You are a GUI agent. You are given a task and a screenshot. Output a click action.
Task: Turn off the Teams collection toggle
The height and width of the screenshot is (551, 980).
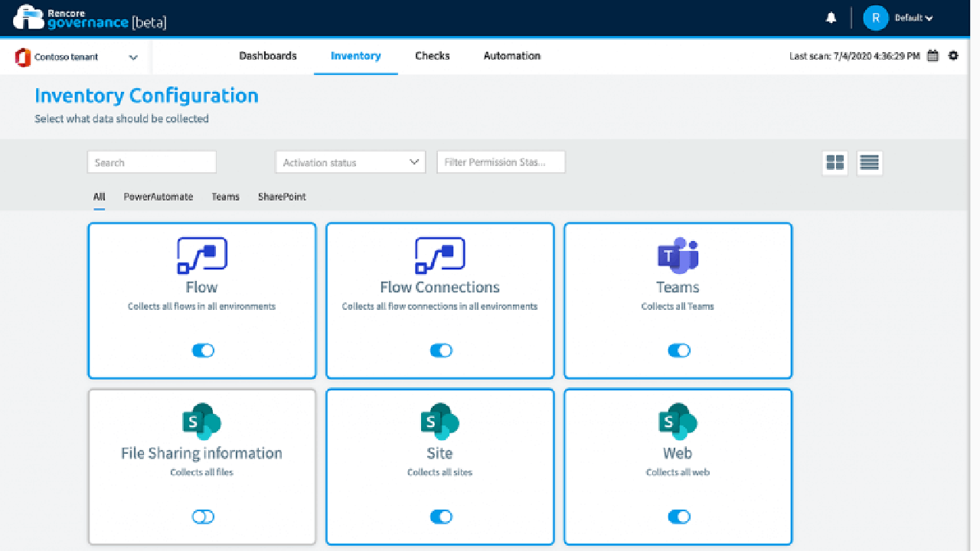coord(678,350)
